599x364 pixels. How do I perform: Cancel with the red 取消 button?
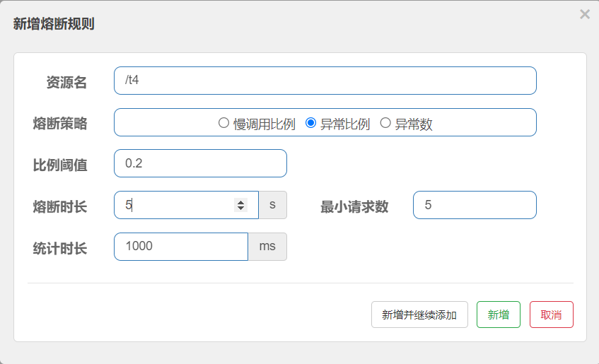click(x=551, y=315)
